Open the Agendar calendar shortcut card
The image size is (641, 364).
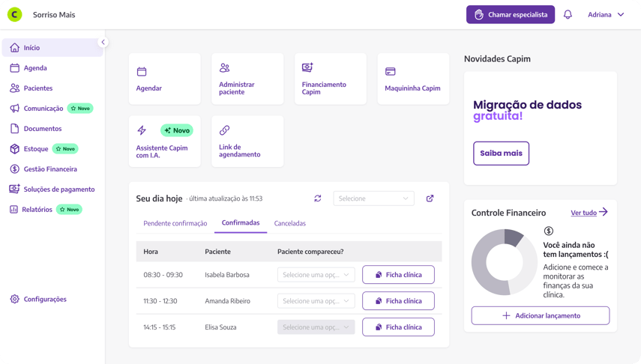pos(164,79)
